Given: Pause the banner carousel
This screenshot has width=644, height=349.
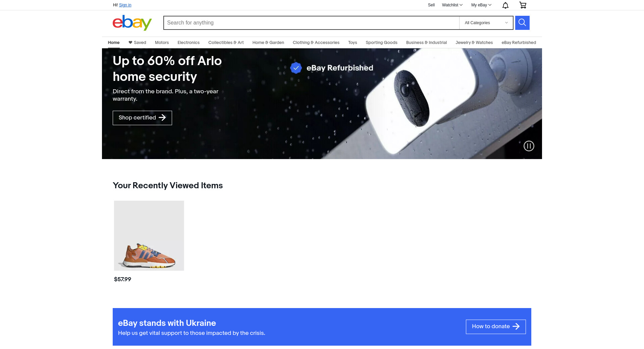Looking at the screenshot, I should click(x=529, y=146).
